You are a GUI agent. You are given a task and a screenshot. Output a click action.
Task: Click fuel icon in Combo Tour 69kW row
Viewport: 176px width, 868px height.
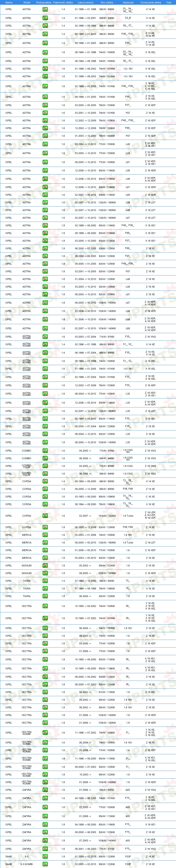point(45,474)
